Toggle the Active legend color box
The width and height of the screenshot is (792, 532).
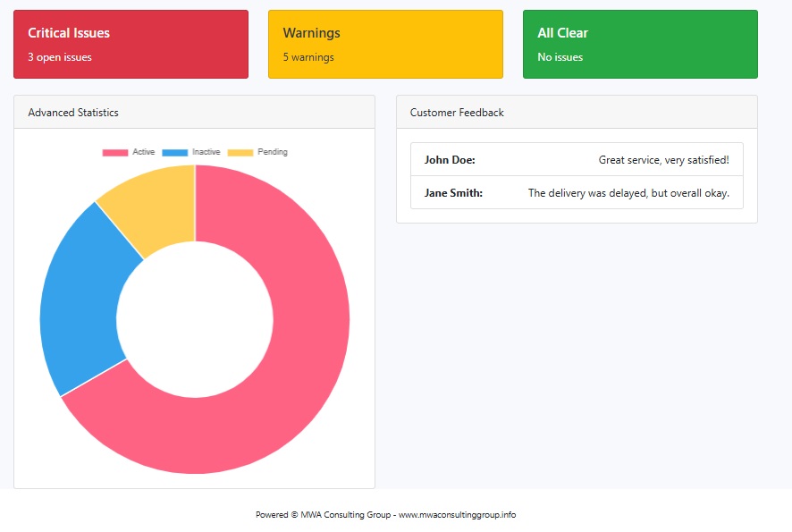pos(115,153)
